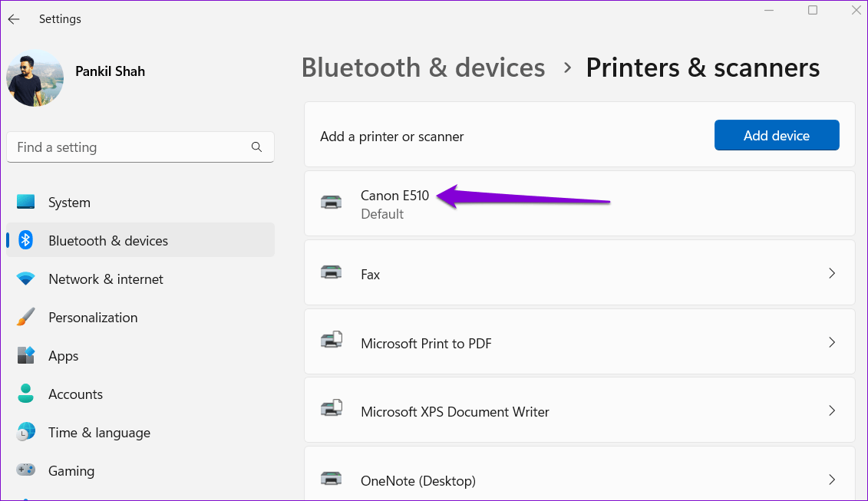This screenshot has height=501, width=868.
Task: Open Bluetooth & devices from the breadcrumb
Action: pos(423,68)
